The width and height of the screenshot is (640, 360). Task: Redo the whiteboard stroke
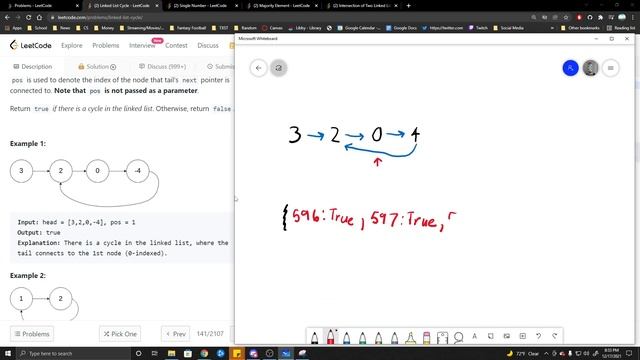point(554,336)
